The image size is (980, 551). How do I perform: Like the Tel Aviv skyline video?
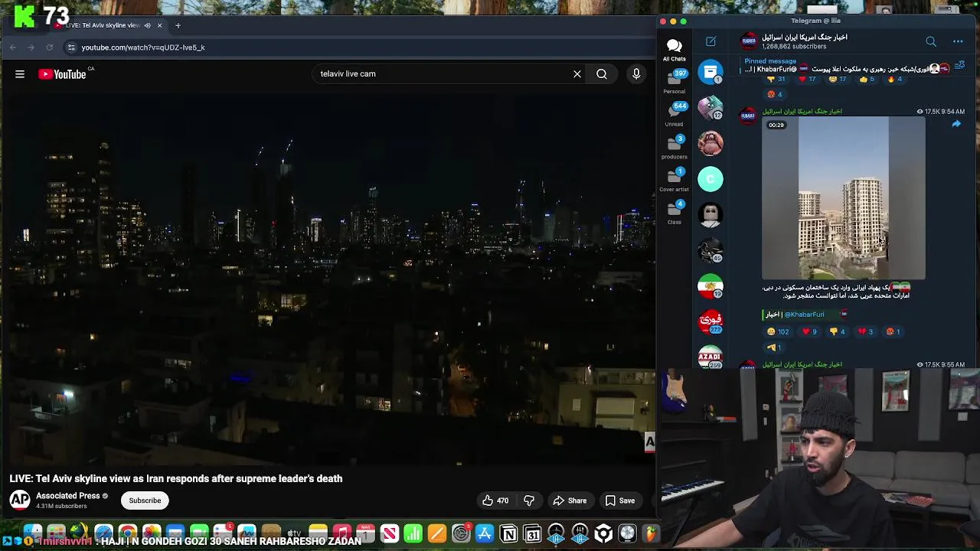(x=495, y=500)
